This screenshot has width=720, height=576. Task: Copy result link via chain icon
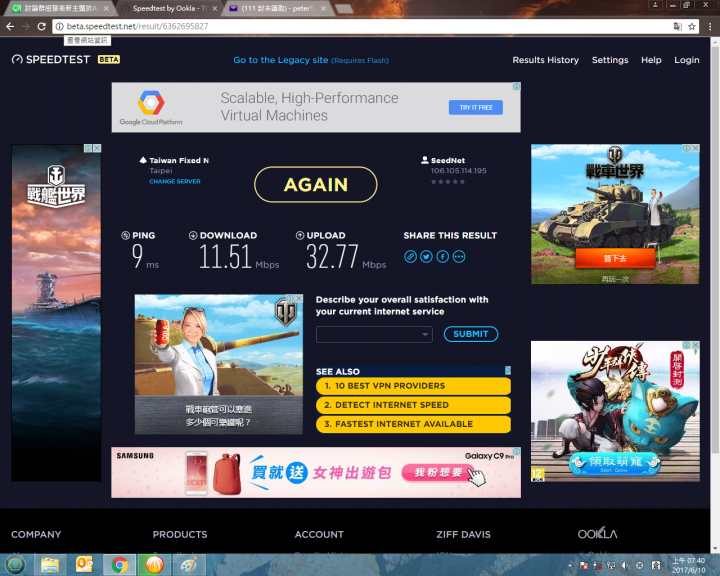tap(411, 256)
